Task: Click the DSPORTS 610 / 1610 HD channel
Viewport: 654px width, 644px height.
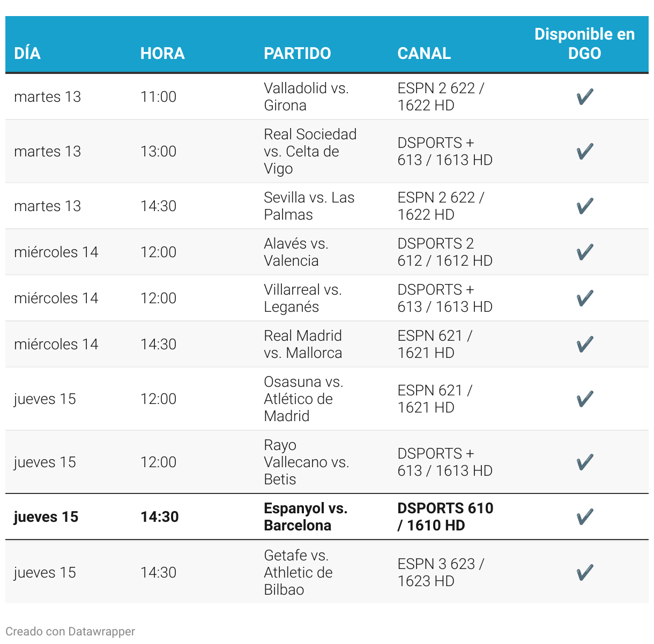Action: (x=445, y=517)
